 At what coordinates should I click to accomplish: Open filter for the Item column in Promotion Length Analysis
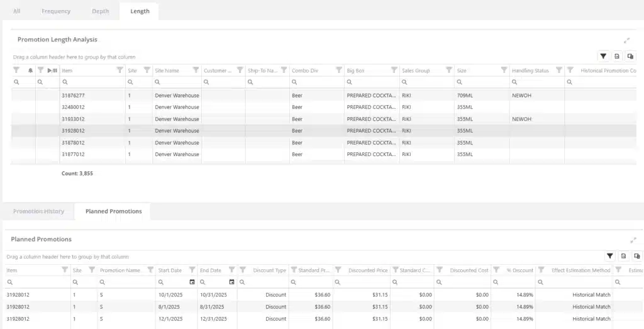coord(120,70)
